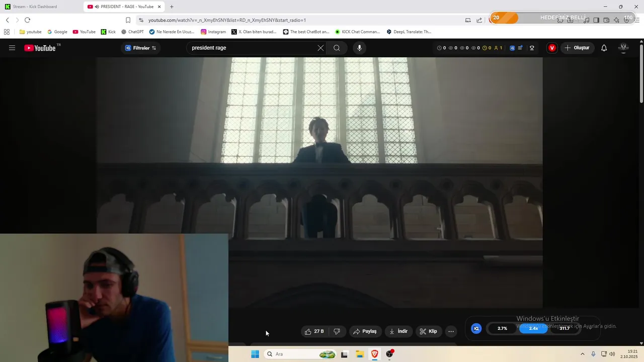Select the 2.4x highlighted stat pill
644x362 pixels.
point(533,328)
